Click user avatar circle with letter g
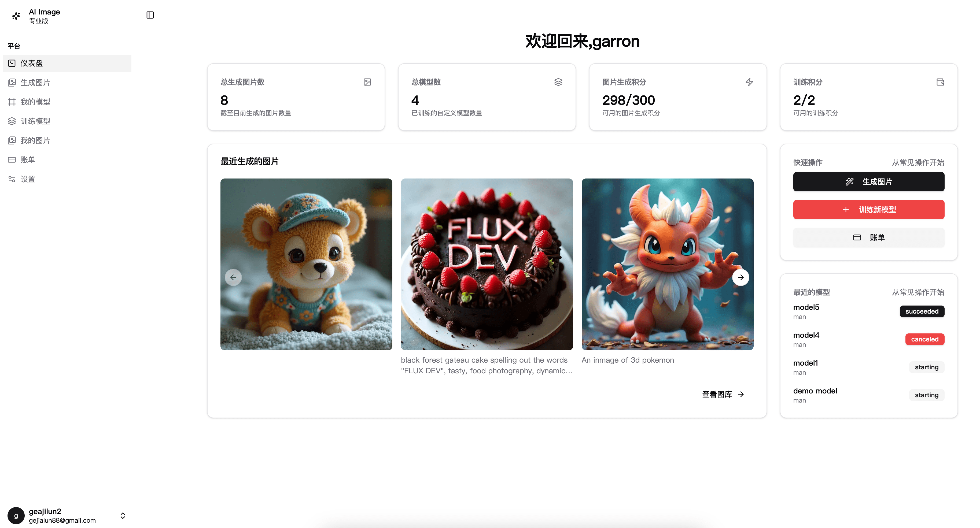This screenshot has width=980, height=528. coord(16,515)
